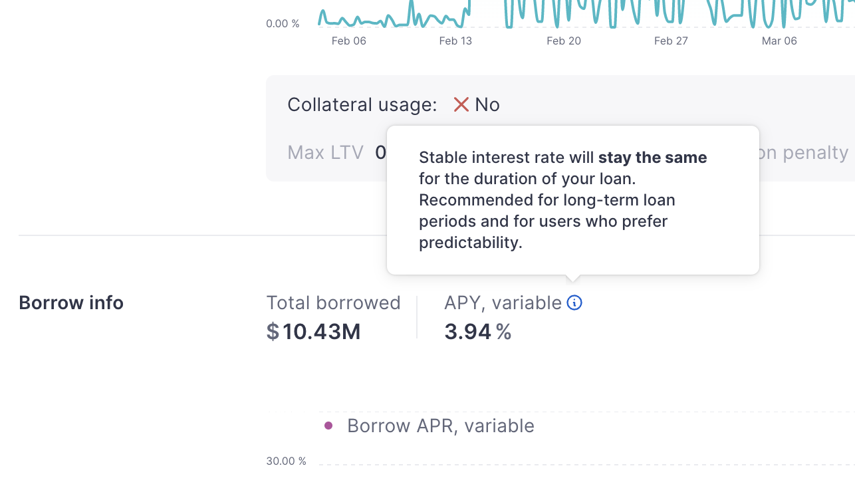Click the Mar 06 date on chart axis
Viewport: 855px width, 504px height.
(779, 41)
